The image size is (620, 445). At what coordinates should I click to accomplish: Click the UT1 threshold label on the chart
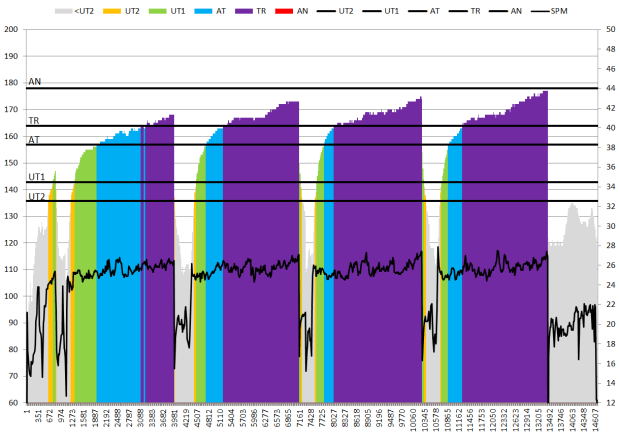(37, 177)
